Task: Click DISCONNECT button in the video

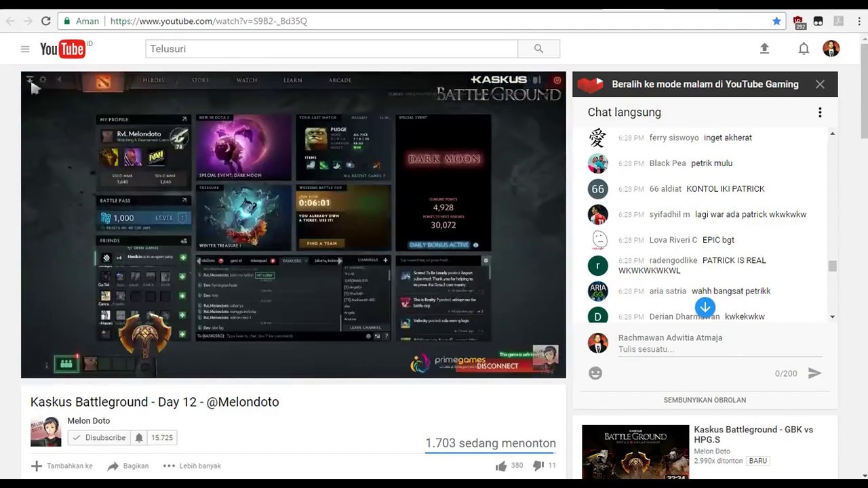Action: (x=497, y=366)
